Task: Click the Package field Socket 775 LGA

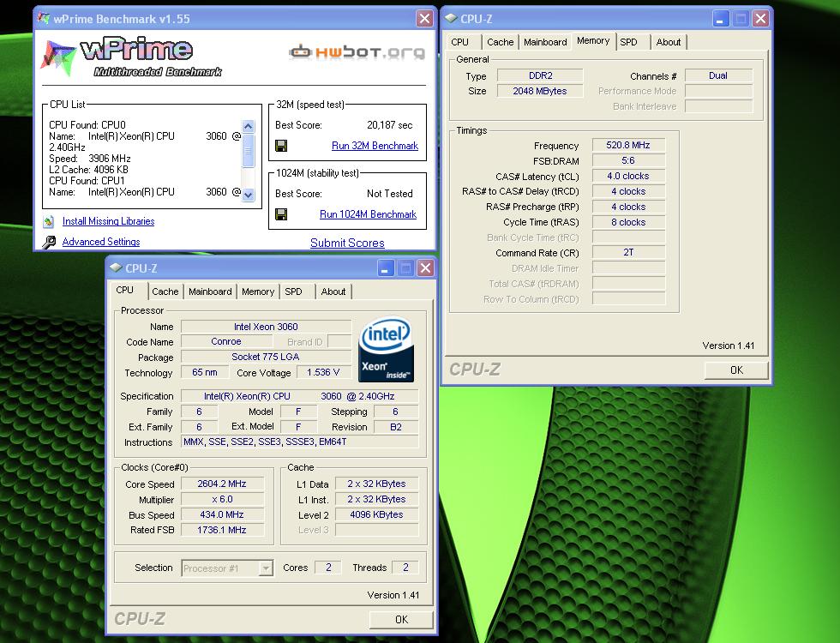Action: [x=266, y=357]
